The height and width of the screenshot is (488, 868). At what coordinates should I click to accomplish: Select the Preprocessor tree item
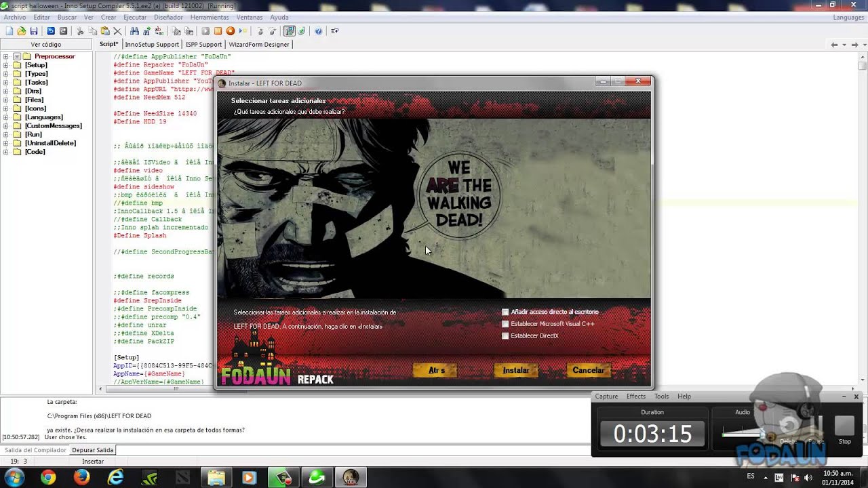pos(54,56)
